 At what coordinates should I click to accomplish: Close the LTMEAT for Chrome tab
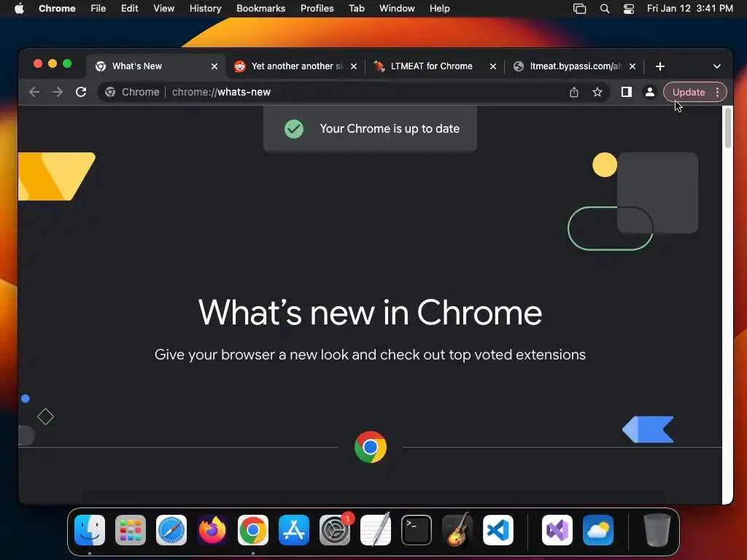pos(493,66)
